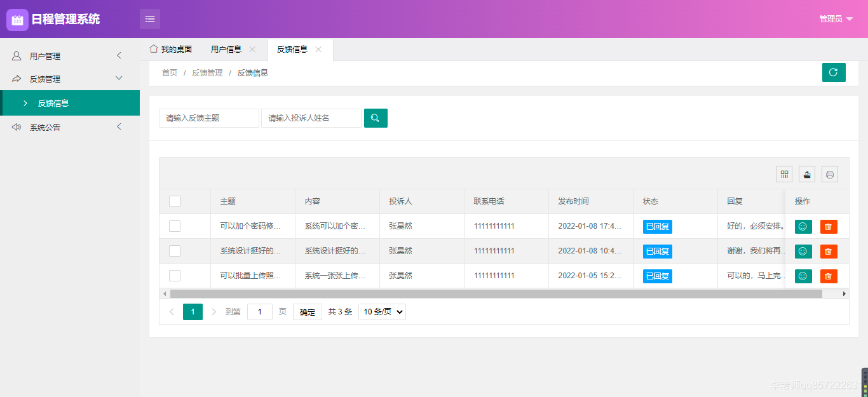868x397 pixels.
Task: Toggle the select-all header checkbox
Action: (x=175, y=201)
